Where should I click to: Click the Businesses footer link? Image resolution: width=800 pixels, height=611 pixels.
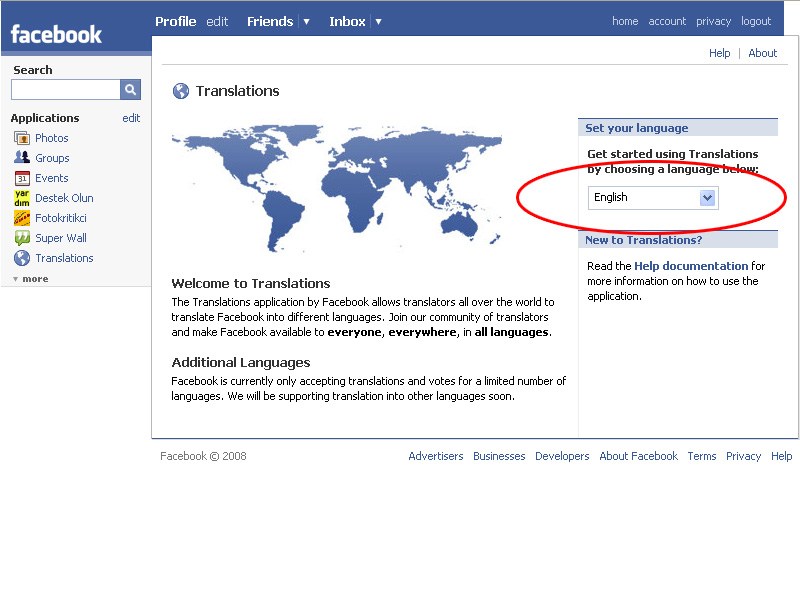[499, 456]
